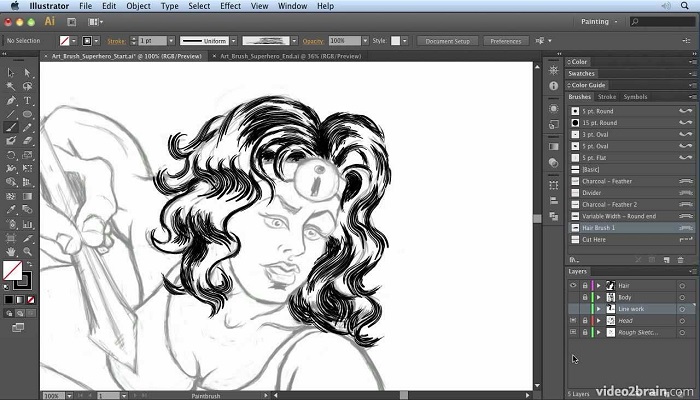Image resolution: width=700 pixels, height=400 pixels.
Task: Switch to the Symbols panel tab
Action: coord(635,97)
